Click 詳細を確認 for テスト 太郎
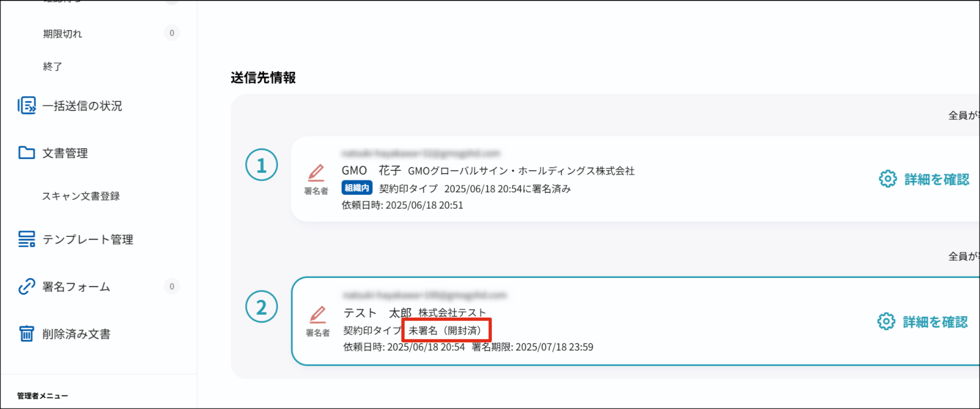The height and width of the screenshot is (409, 980). pyautogui.click(x=935, y=322)
